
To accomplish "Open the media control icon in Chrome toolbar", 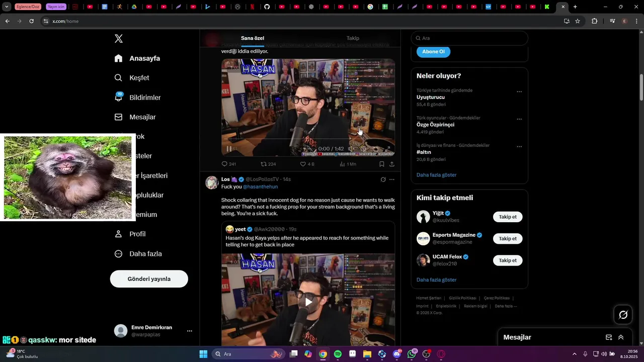I will tap(612, 21).
